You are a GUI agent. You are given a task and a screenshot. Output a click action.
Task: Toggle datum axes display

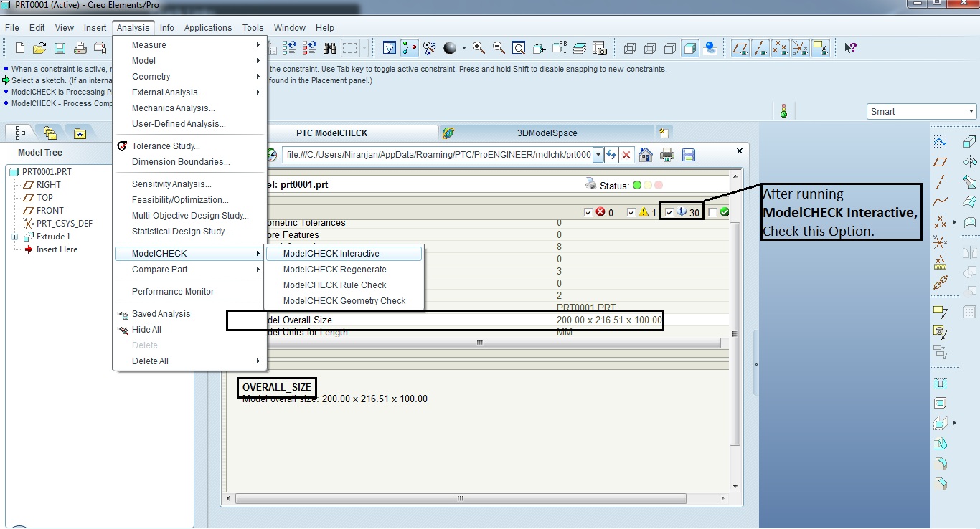pyautogui.click(x=761, y=48)
